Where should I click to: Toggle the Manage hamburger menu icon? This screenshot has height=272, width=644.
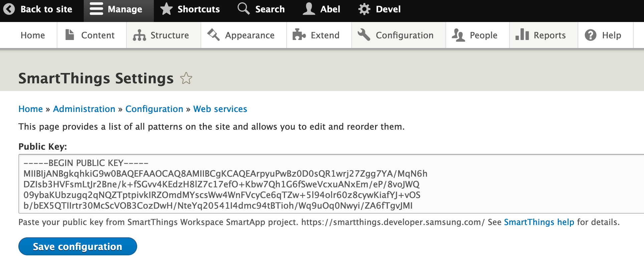click(x=96, y=9)
